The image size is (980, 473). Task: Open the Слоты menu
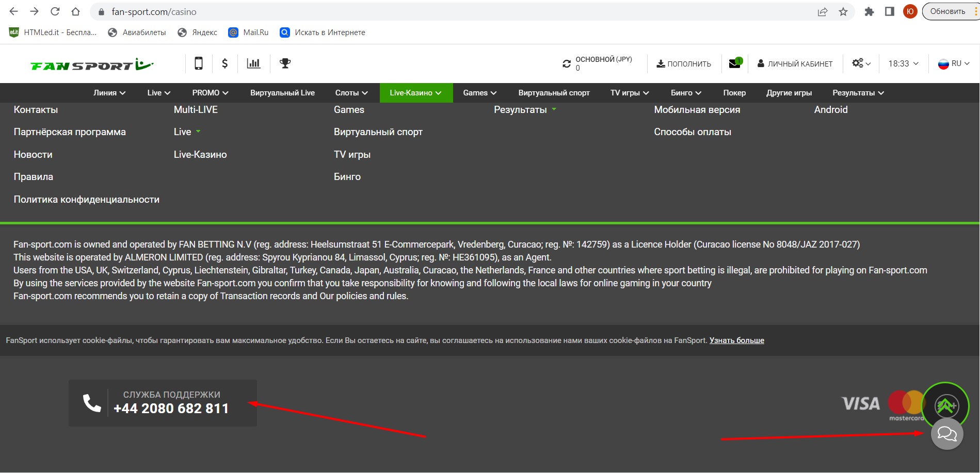(x=351, y=93)
